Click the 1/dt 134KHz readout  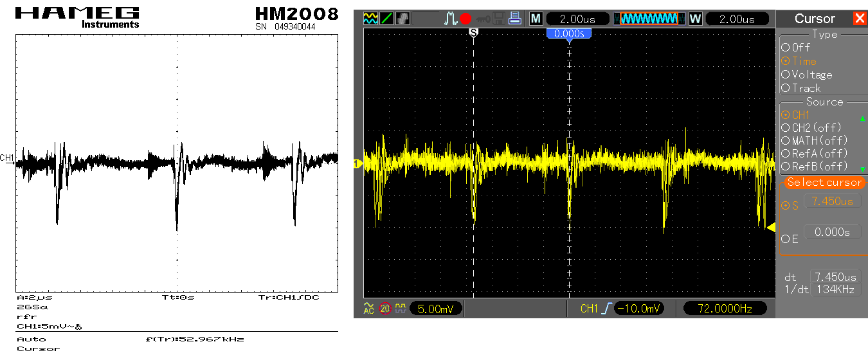pos(835,290)
